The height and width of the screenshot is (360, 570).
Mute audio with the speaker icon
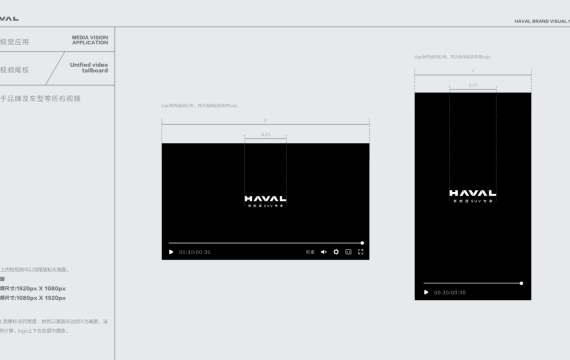324,252
